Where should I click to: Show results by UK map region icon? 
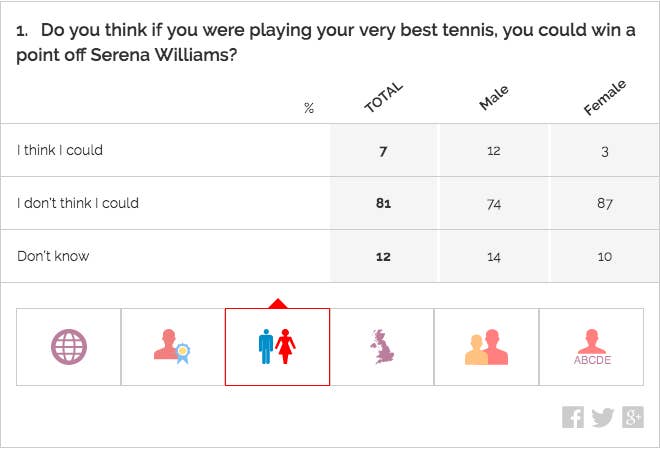(382, 347)
